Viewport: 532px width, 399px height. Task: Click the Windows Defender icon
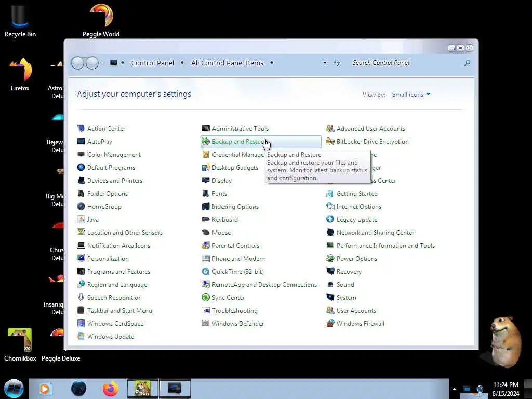click(206, 323)
